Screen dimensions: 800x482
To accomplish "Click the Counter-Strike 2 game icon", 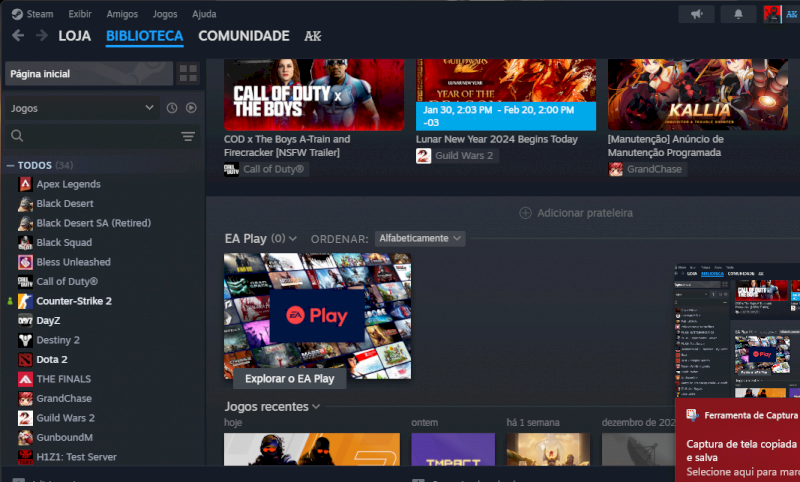I will pyautogui.click(x=25, y=301).
